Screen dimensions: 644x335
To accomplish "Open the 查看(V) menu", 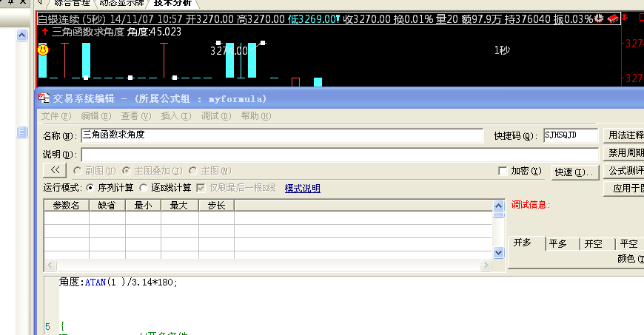I will coord(136,116).
